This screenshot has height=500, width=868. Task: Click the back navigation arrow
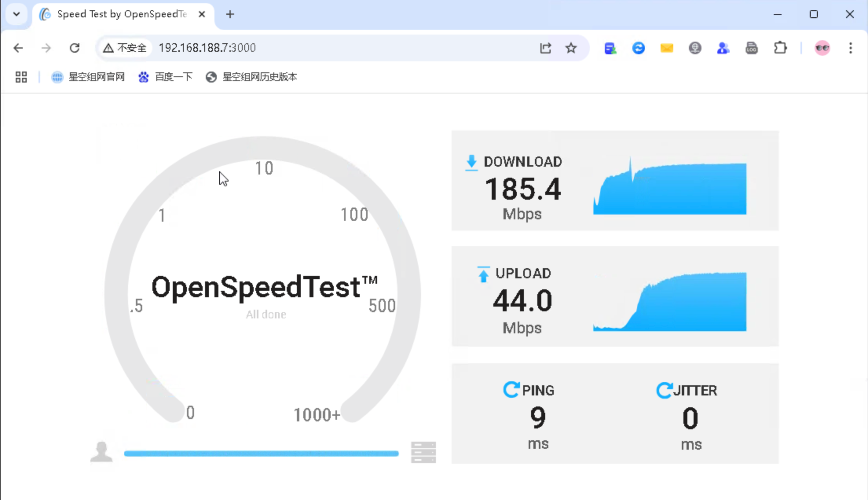pos(18,48)
